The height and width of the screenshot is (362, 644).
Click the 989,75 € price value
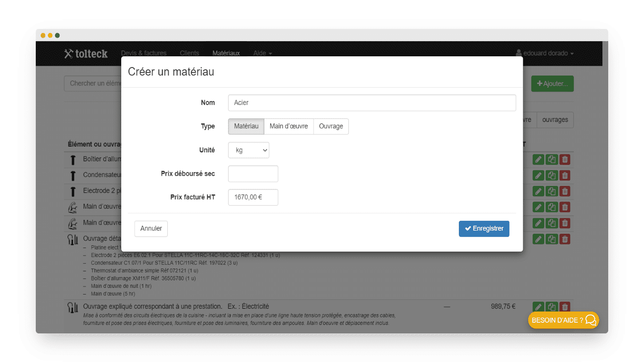[x=503, y=307]
